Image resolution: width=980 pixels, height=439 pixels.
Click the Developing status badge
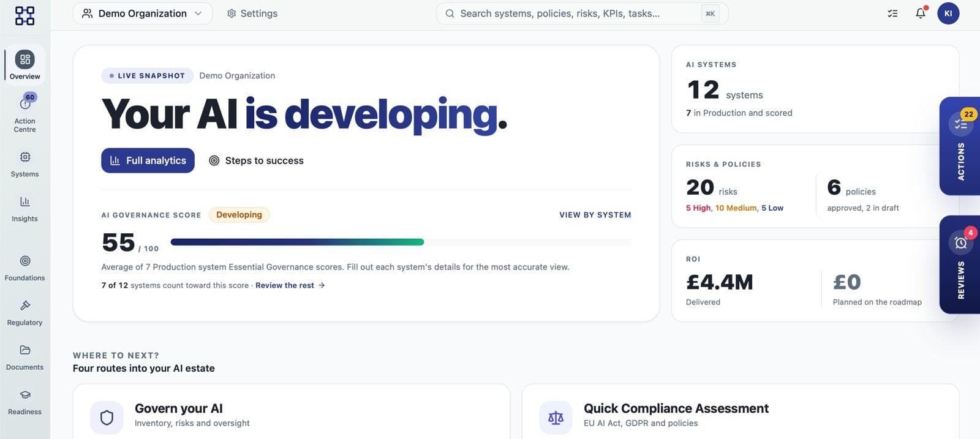(239, 215)
